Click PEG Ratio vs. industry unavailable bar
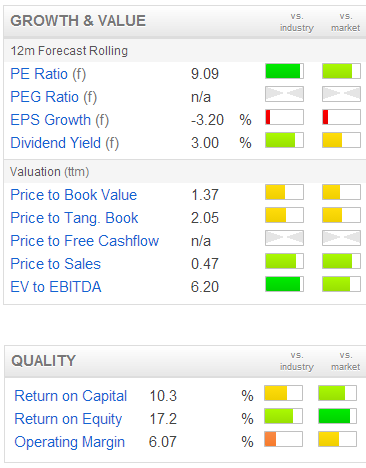This screenshot has height=468, width=366. (x=284, y=94)
